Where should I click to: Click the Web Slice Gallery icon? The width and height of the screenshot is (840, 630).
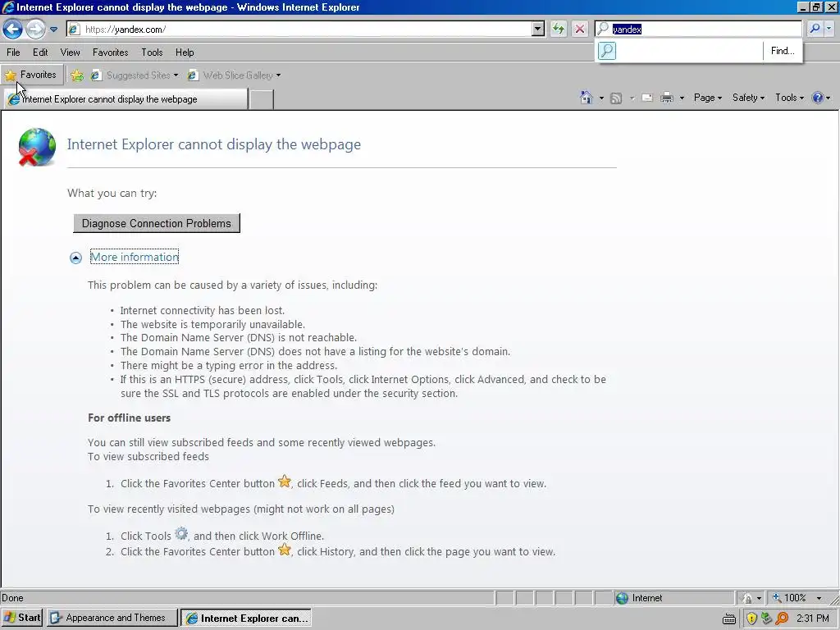tap(193, 75)
